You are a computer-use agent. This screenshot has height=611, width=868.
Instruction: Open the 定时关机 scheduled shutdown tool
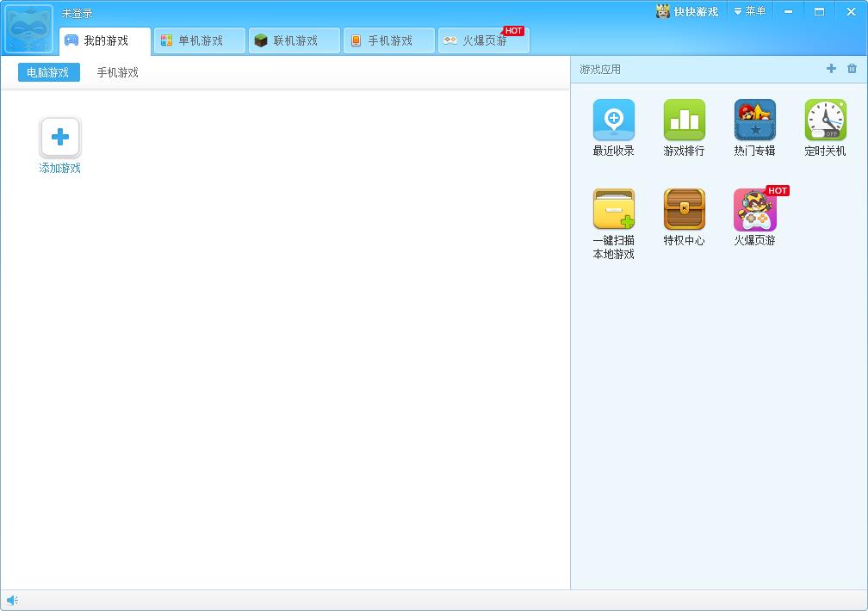[x=825, y=121]
